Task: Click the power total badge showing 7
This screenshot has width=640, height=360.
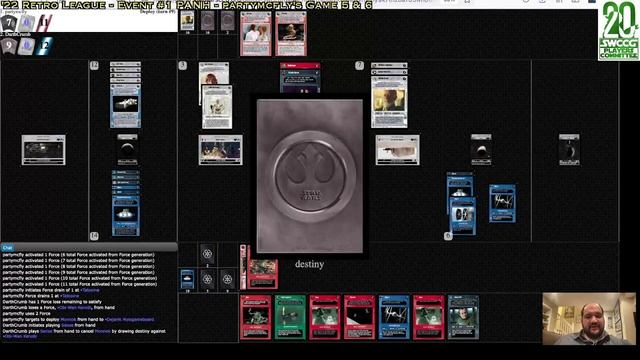Action: (x=359, y=65)
